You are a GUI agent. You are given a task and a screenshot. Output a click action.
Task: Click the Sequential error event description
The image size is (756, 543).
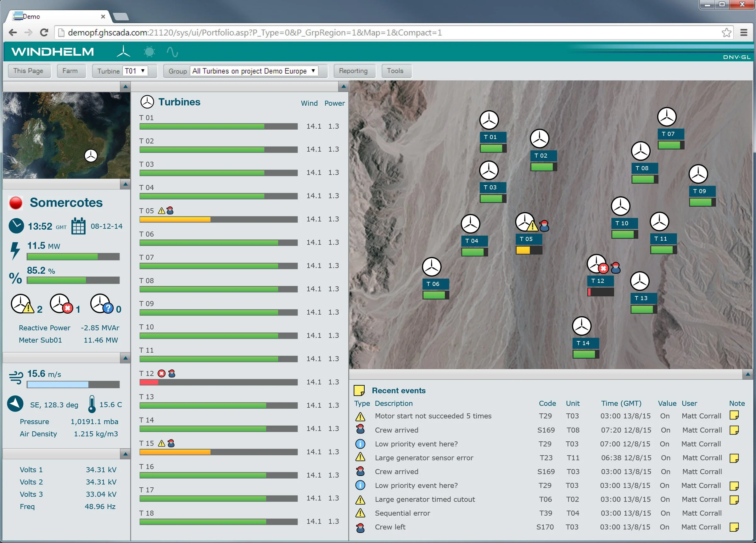tap(402, 513)
